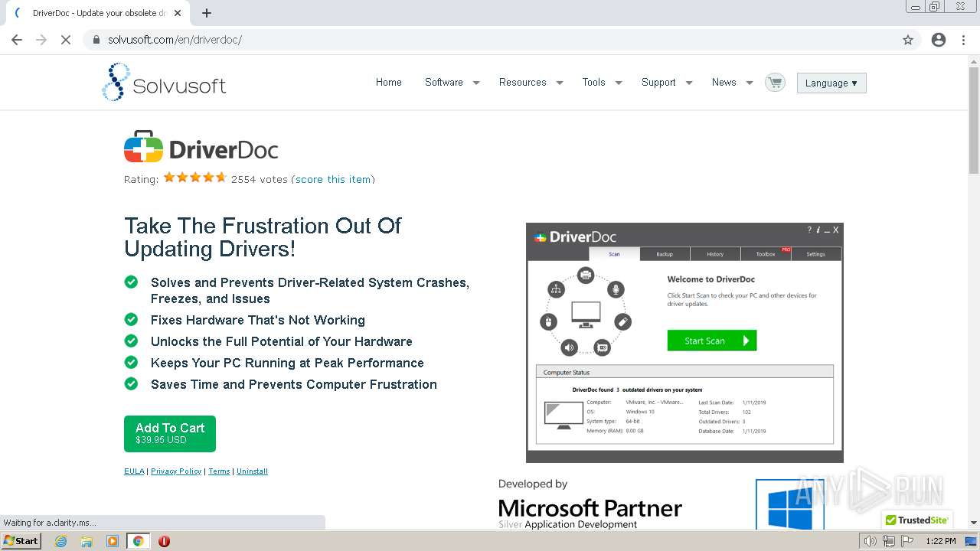Viewport: 980px width, 551px height.
Task: Expand the Tools menu arrow
Action: click(619, 83)
